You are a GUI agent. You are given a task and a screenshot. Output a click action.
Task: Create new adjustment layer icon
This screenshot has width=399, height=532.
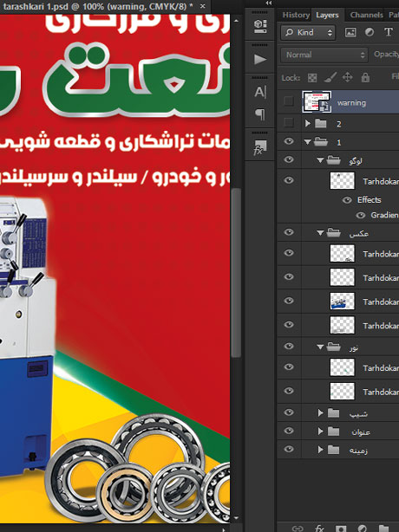363,529
